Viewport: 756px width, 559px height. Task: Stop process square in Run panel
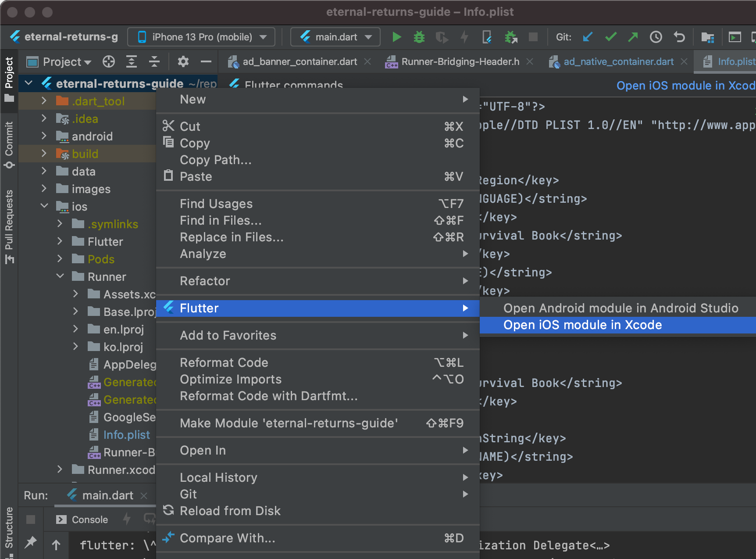31,520
